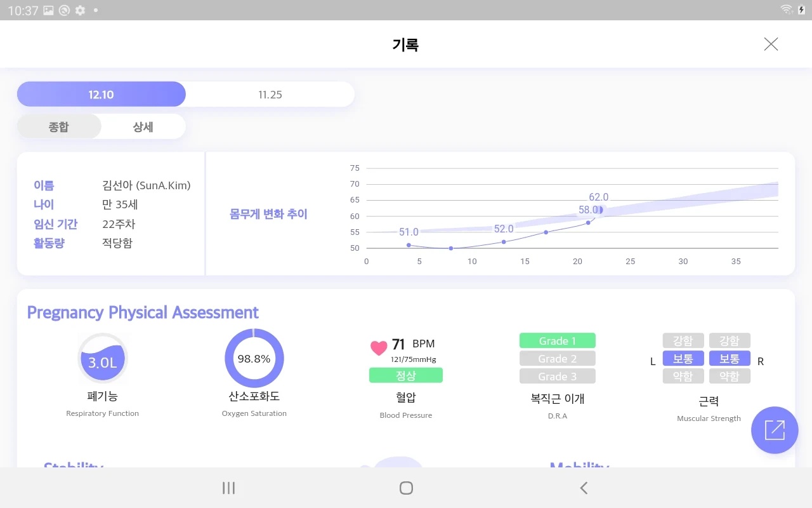Click the 3.0L respiratory function gauge
Screen dimensions: 812x508
(x=102, y=358)
